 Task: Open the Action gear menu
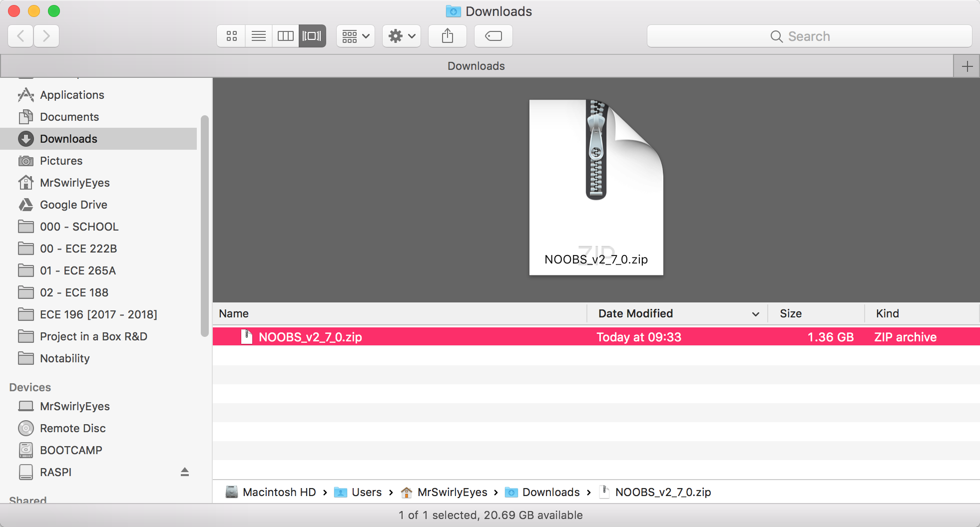(x=402, y=36)
